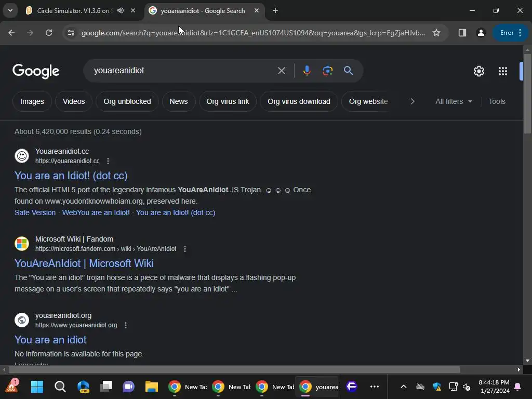Reload the current page

tap(49, 33)
